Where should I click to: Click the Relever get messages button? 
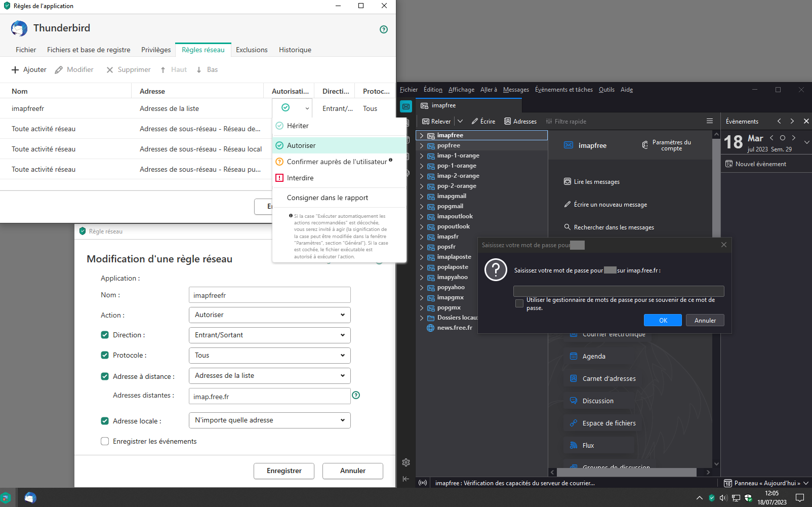click(x=436, y=122)
